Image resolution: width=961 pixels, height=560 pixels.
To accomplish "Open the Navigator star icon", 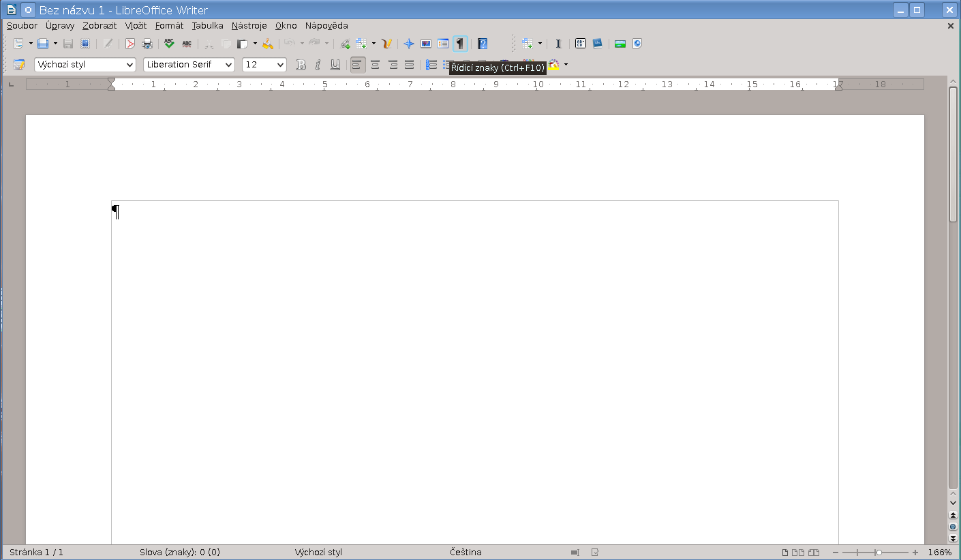I will pyautogui.click(x=409, y=44).
